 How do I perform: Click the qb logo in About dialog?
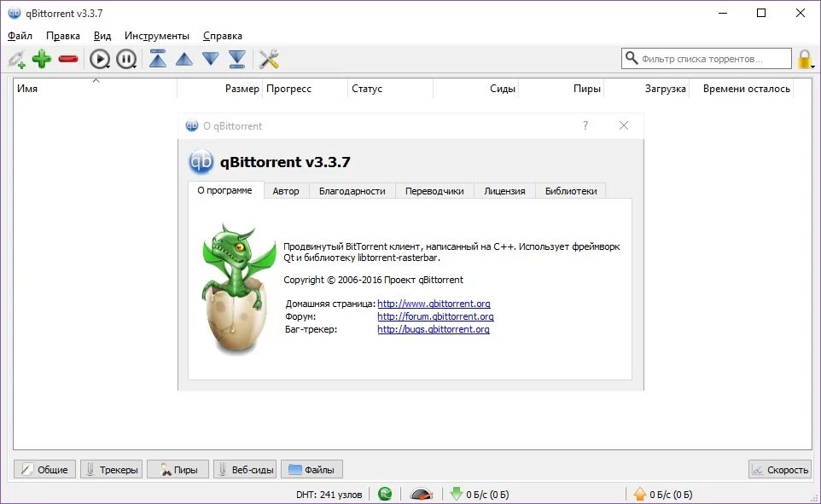(201, 162)
